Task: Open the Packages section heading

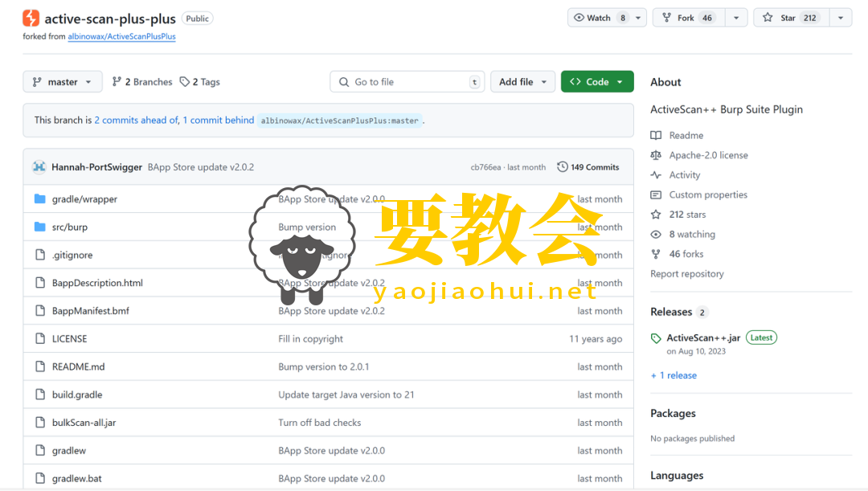Action: [x=673, y=414]
